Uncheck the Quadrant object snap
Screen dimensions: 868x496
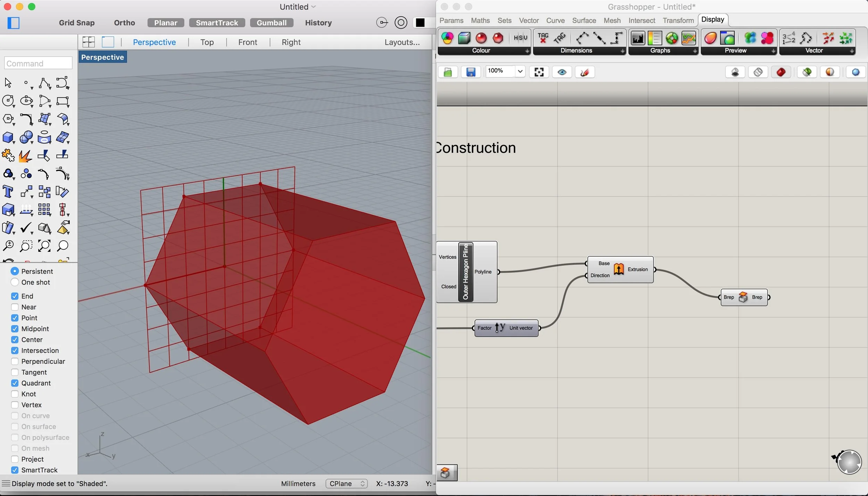pos(15,383)
